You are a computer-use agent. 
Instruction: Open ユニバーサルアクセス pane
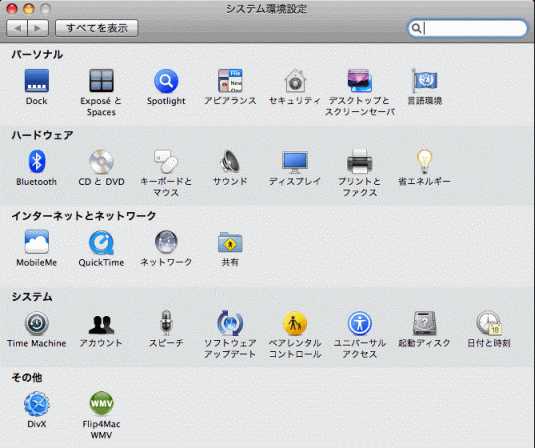point(360,323)
